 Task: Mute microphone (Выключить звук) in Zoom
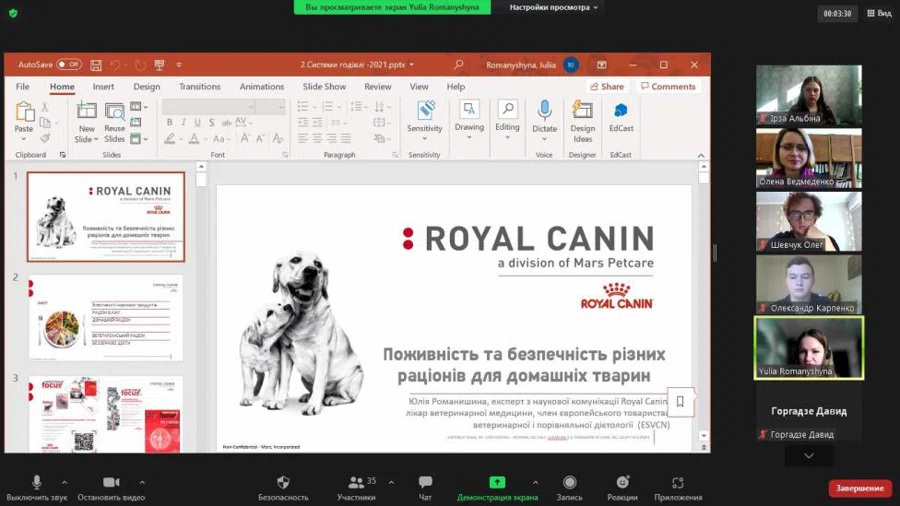pos(37,488)
